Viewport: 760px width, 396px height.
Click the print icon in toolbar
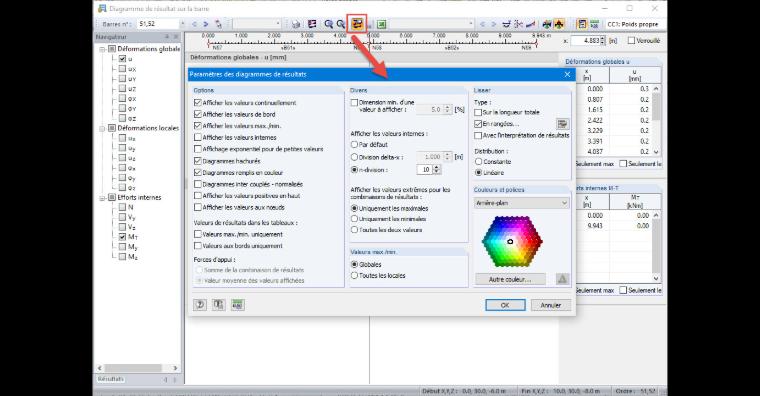(296, 24)
